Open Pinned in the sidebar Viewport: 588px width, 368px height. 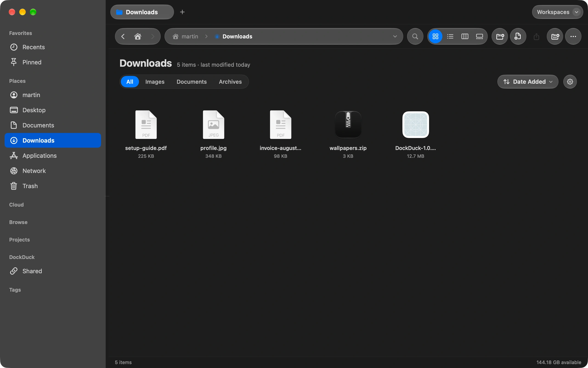[x=53, y=62]
